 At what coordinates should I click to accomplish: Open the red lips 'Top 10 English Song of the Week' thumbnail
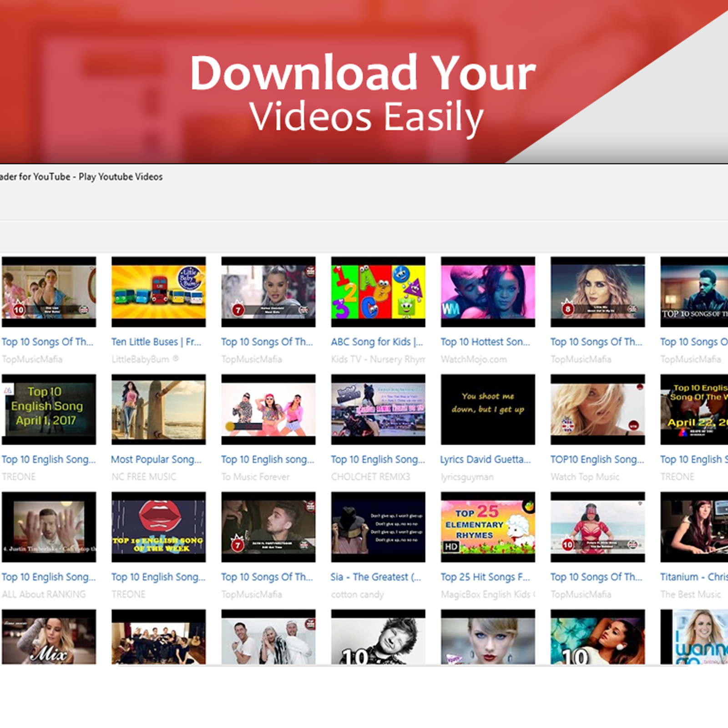[158, 527]
